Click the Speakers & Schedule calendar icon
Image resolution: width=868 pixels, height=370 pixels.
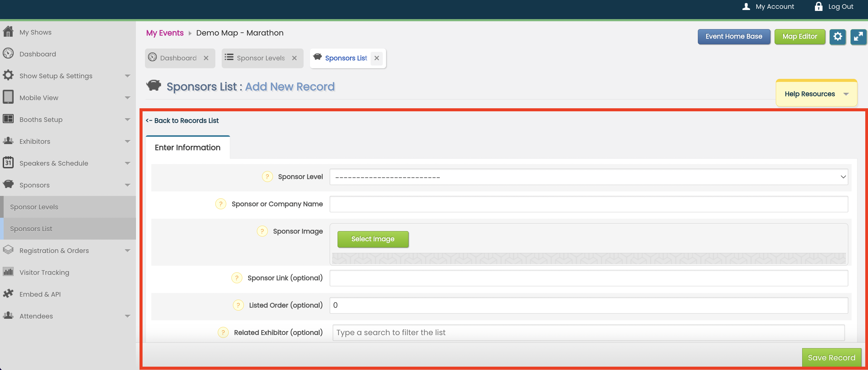[8, 163]
